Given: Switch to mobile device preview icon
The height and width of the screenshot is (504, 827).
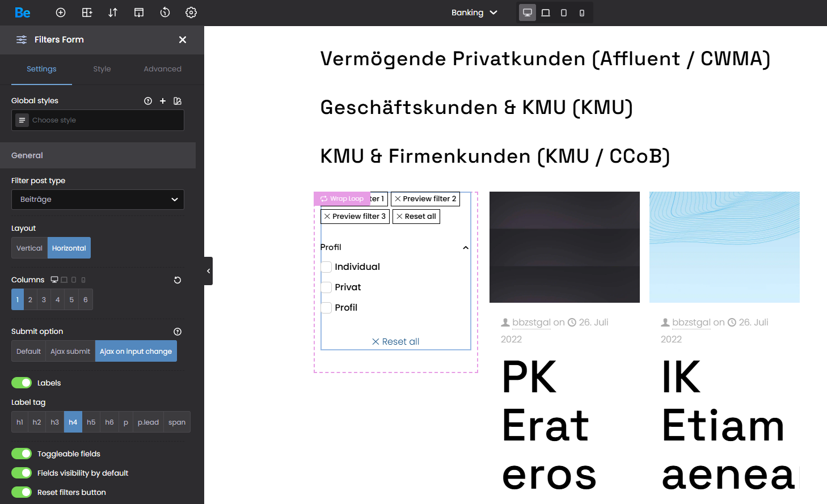Looking at the screenshot, I should coord(582,12).
